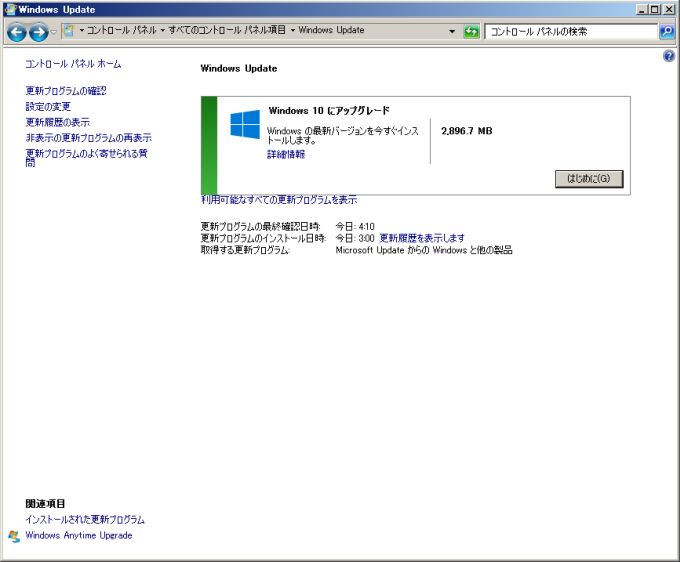Expand the arrow before Windows Update breadcrumb

293,30
